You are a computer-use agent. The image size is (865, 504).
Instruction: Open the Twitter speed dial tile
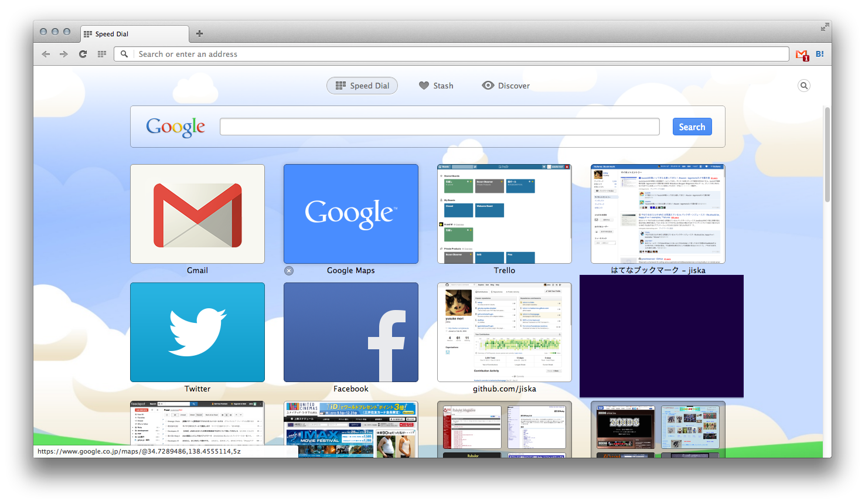click(197, 332)
